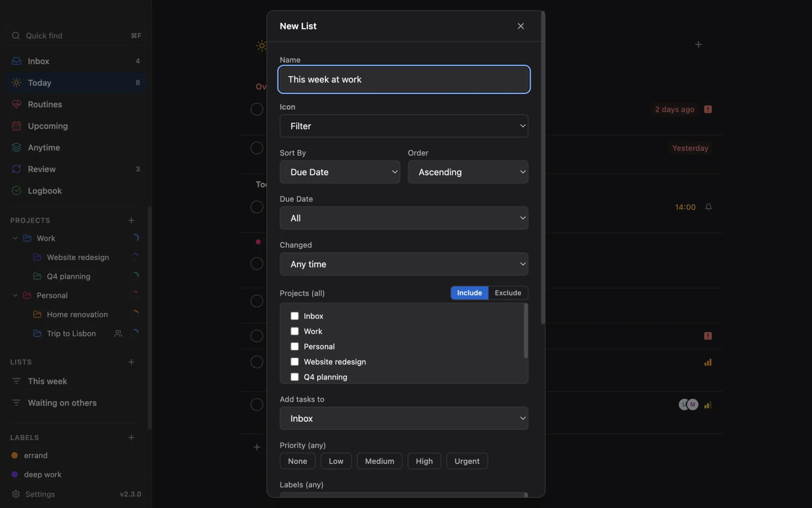Open the Due Date dropdown
This screenshot has height=508, width=812.
pyautogui.click(x=404, y=218)
